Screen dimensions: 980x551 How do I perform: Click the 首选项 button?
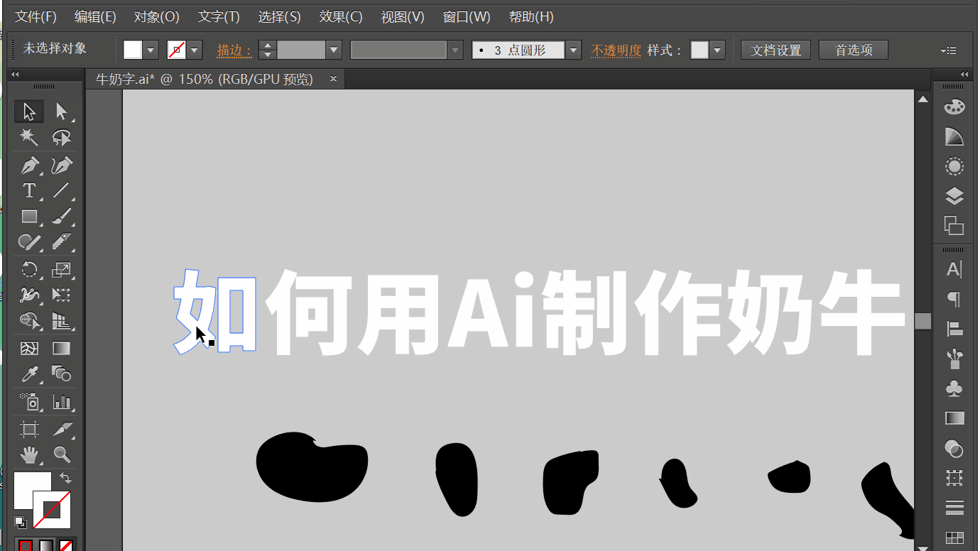pos(854,50)
